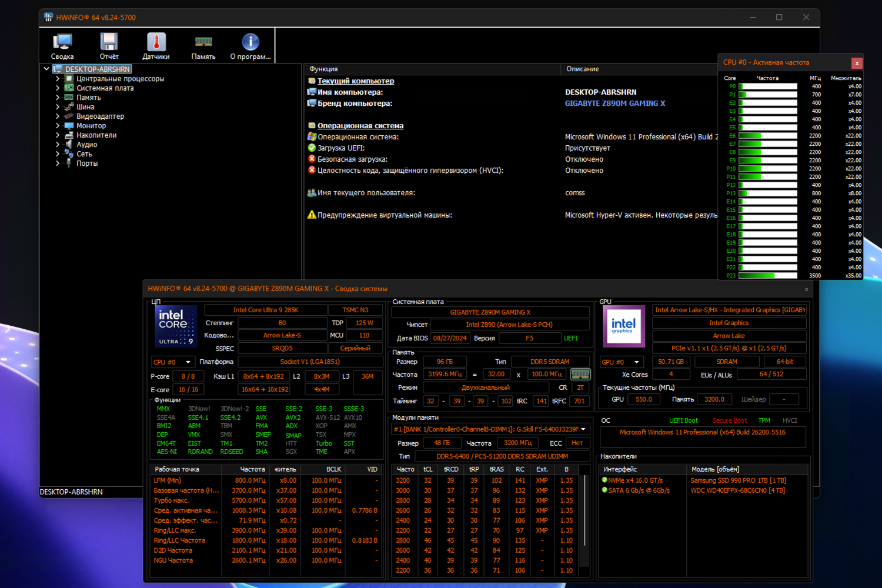Select the Турбо макс. operating point row
882x588 pixels.
click(266, 500)
